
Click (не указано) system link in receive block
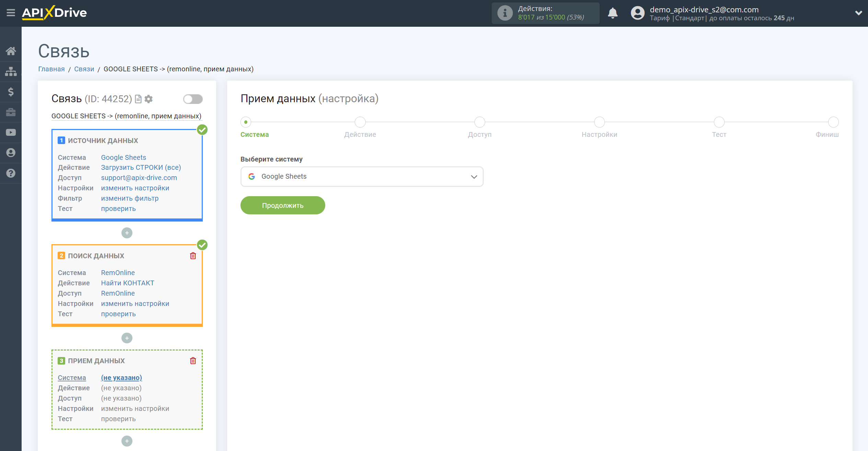tap(121, 378)
